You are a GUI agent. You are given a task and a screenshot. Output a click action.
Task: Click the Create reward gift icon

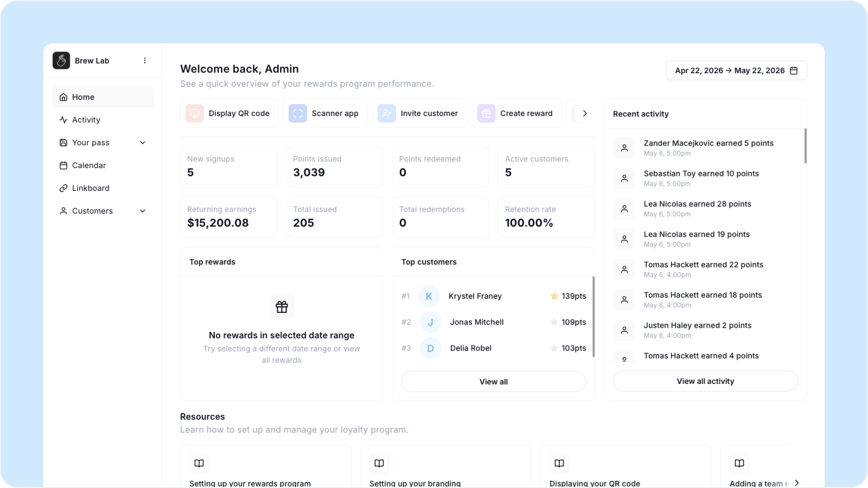(x=486, y=114)
